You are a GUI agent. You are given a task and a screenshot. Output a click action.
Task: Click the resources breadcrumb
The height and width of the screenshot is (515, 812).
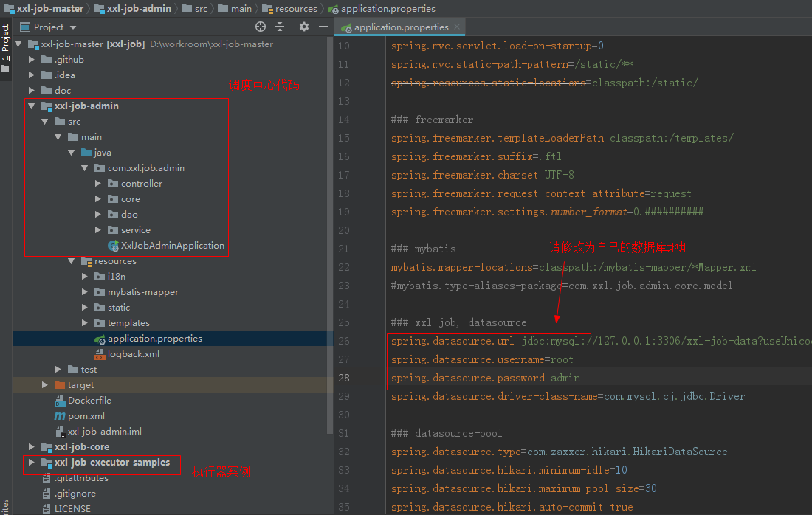pyautogui.click(x=290, y=9)
